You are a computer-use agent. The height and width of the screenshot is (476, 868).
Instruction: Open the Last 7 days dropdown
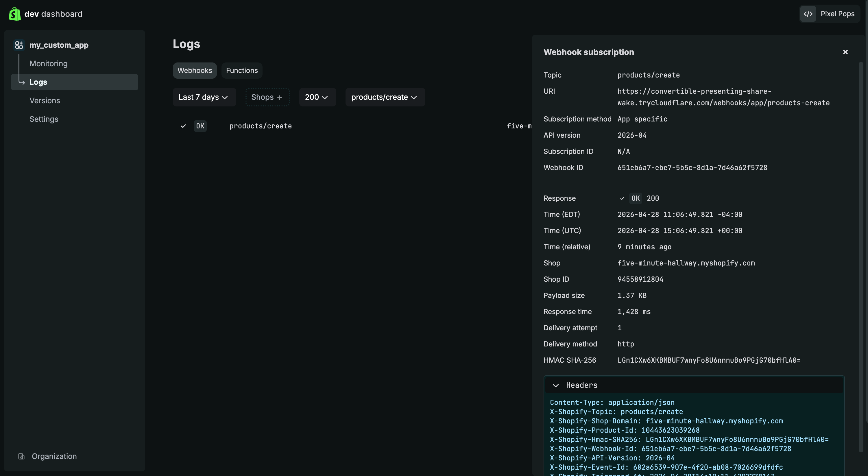pos(204,97)
